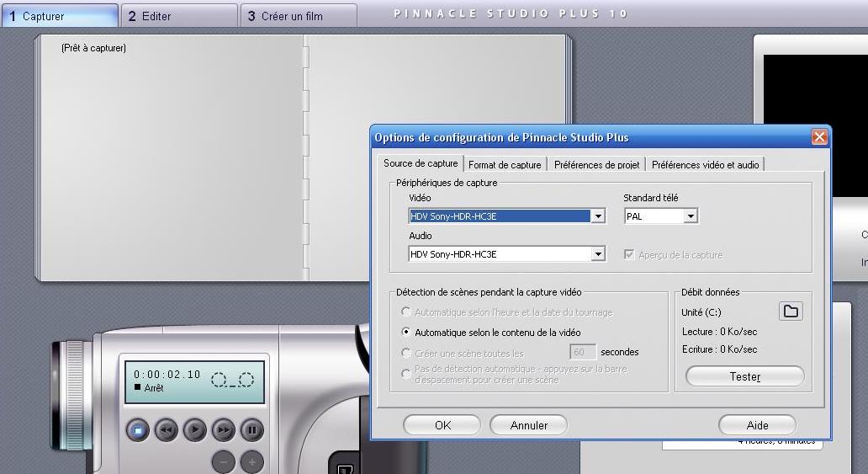Open the 'Préférences de projet' tab
The image size is (868, 474).
(x=597, y=165)
